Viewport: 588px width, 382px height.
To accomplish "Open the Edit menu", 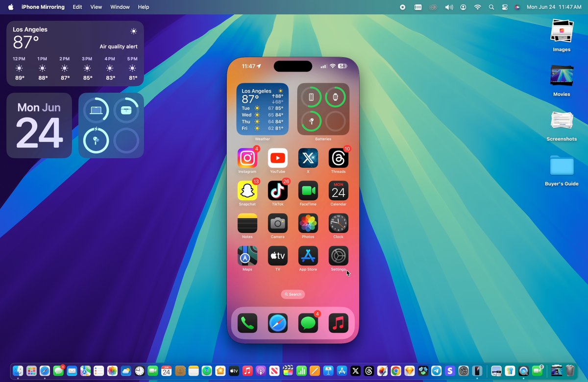I will pos(77,7).
